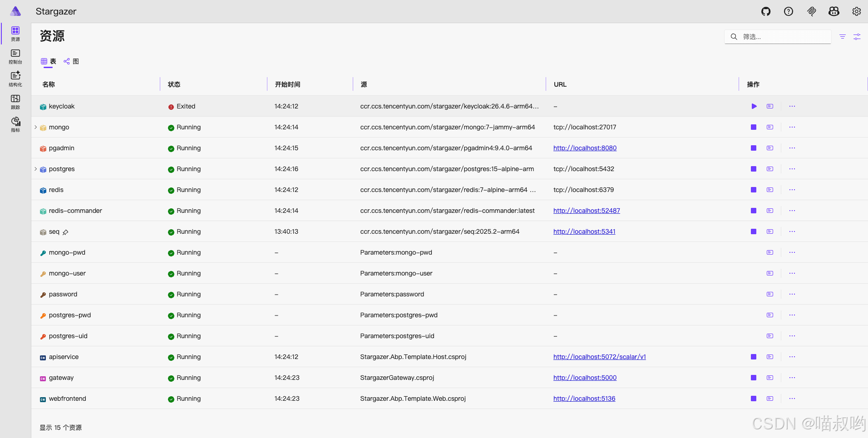This screenshot has width=868, height=438.
Task: Focus the 筛选 filter search field
Action: point(778,37)
